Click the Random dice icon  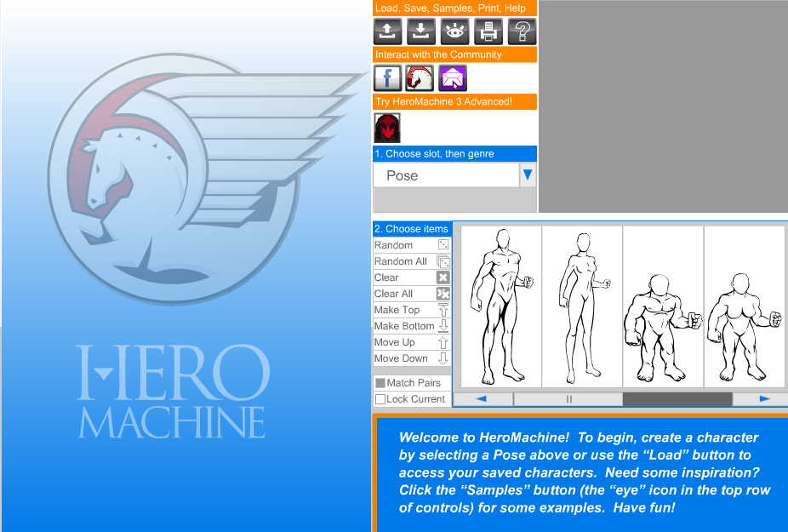[443, 245]
